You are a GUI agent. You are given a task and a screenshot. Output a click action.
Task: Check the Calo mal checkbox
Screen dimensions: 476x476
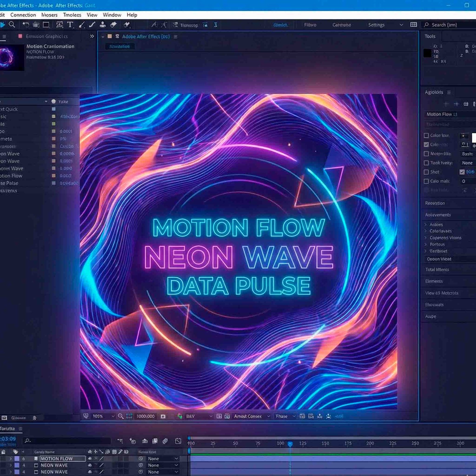point(426,181)
